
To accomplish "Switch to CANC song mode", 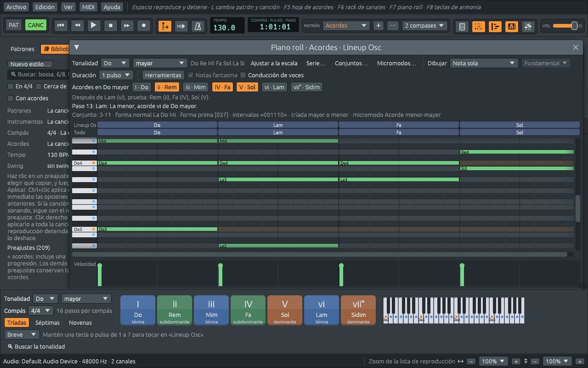I will click(36, 25).
